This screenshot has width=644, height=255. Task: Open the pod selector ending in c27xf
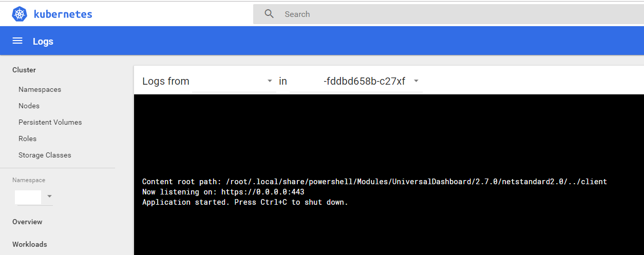[356, 81]
